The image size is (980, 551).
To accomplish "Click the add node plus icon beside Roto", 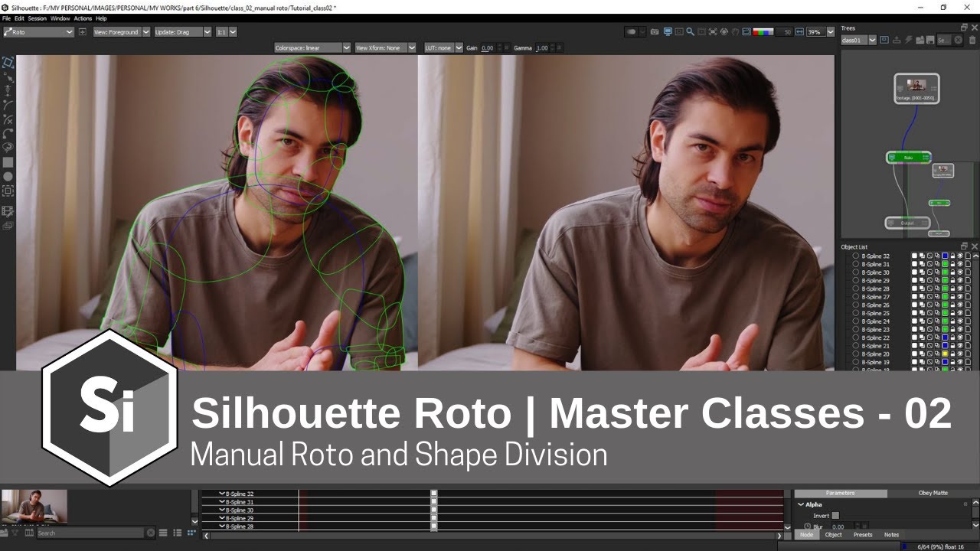I will (x=82, y=32).
